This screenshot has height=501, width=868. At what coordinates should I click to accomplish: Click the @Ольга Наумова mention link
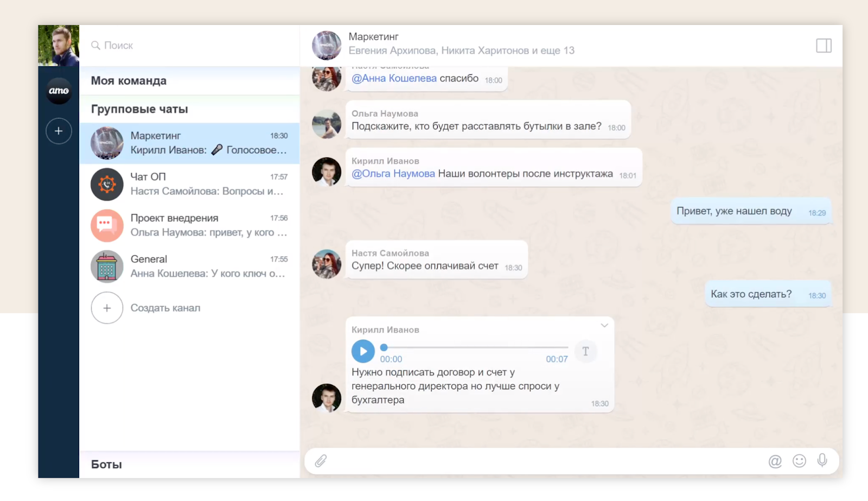tap(393, 174)
